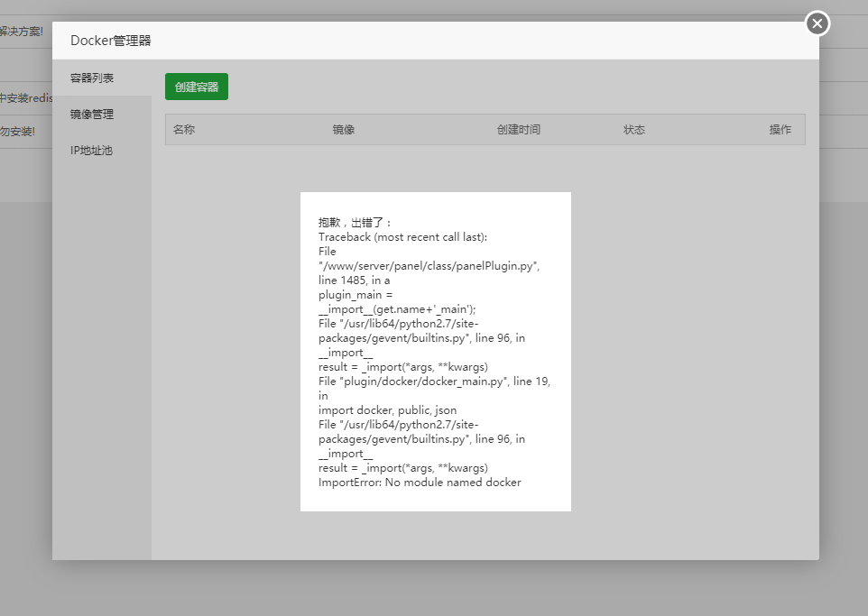
Task: Click the 镜像 column header
Action: pos(343,130)
